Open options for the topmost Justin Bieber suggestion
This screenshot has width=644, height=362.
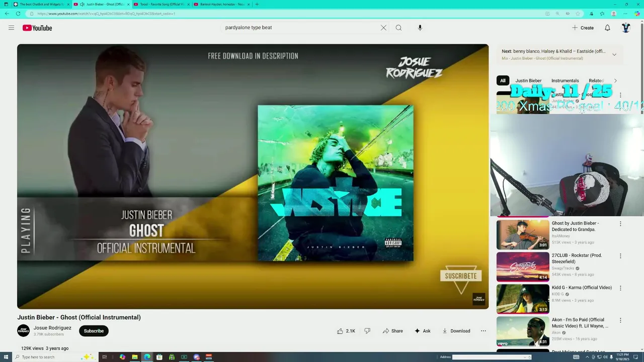pyautogui.click(x=620, y=95)
